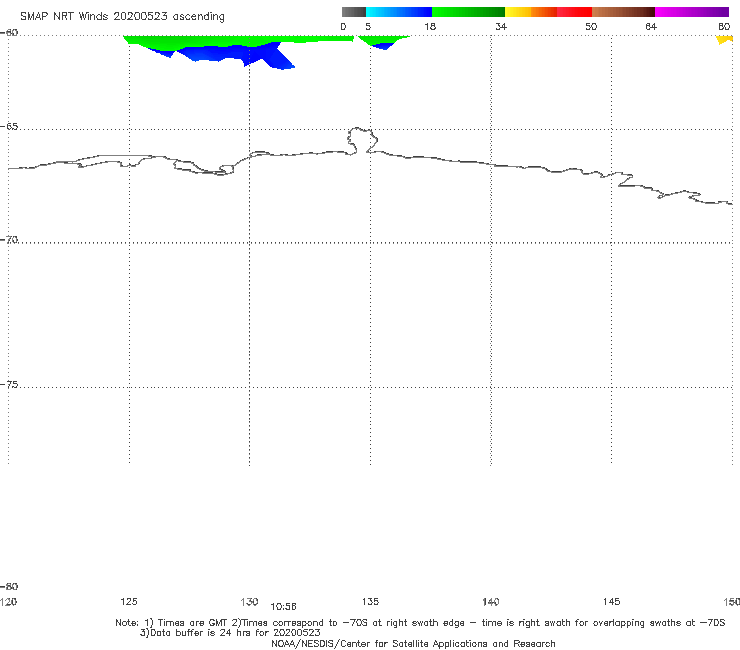Click the cyan-blue segment of color scale

point(399,12)
